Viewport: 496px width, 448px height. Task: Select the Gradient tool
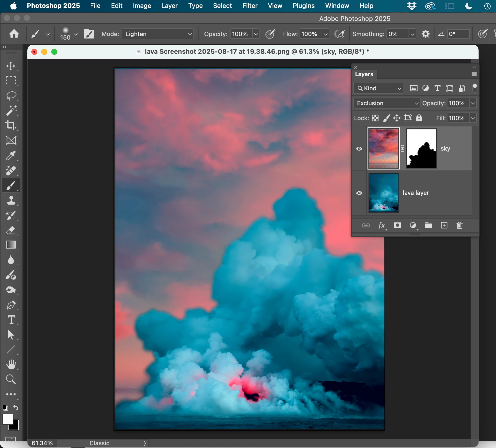coord(11,245)
